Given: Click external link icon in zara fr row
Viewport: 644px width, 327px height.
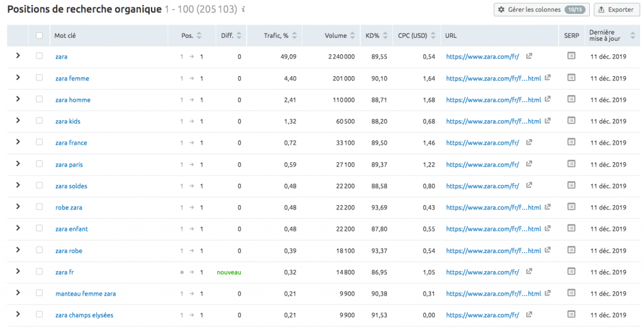Looking at the screenshot, I should click(529, 271).
